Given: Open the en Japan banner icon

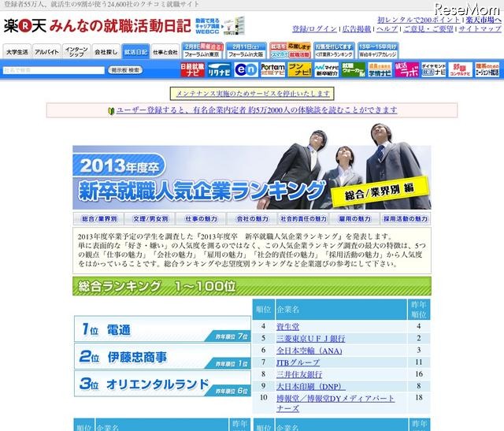Looking at the screenshot, I should tap(246, 69).
